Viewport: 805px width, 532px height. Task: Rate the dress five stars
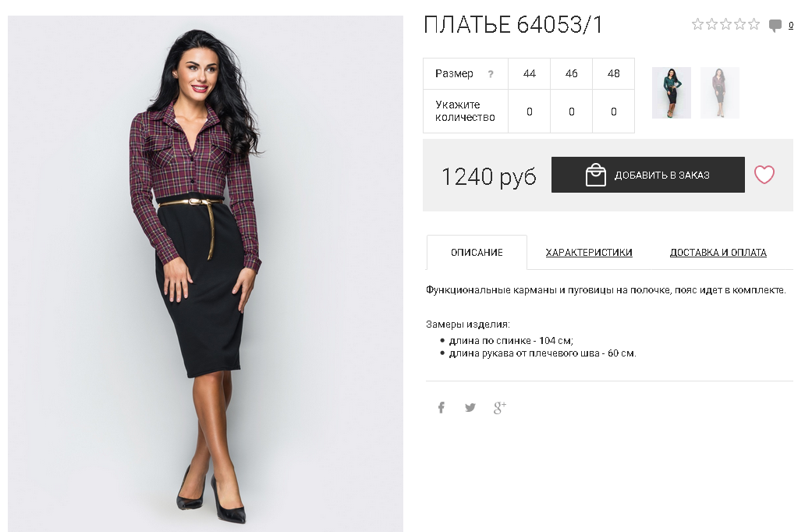[754, 24]
